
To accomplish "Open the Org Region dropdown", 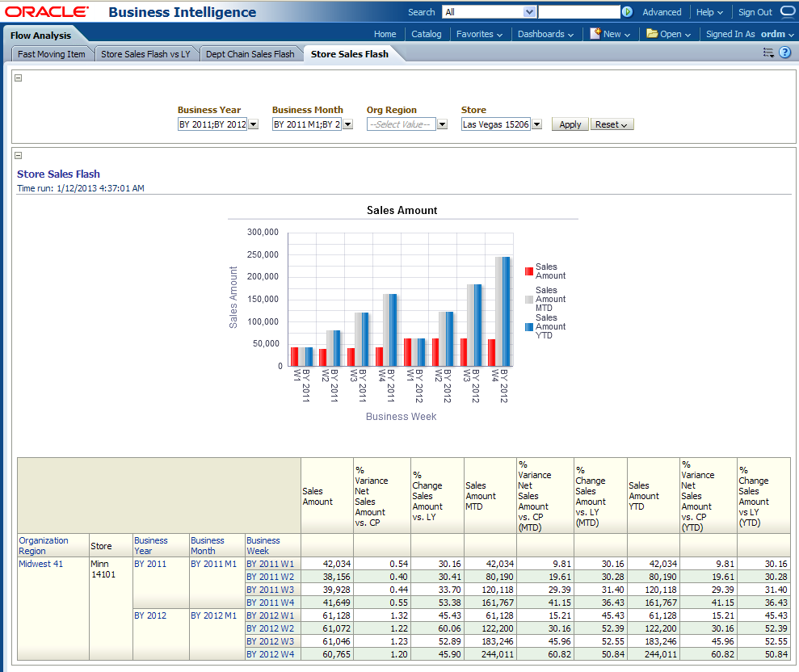I will click(x=442, y=124).
